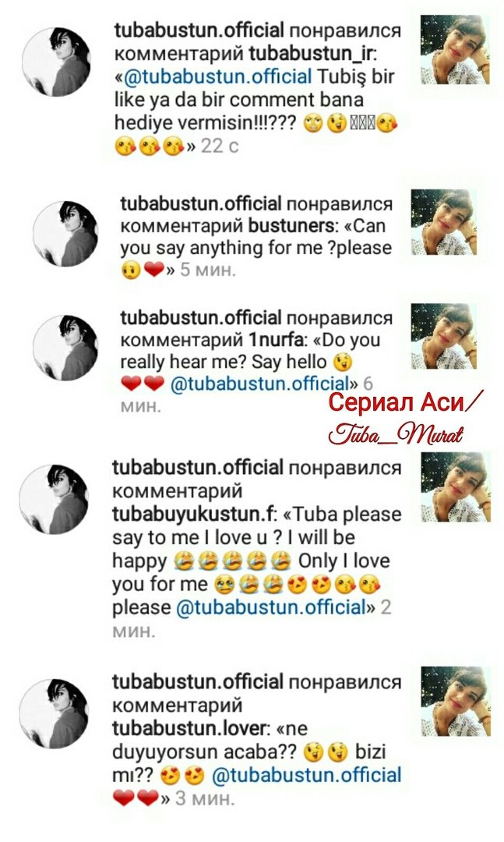This screenshot has width=504, height=842.
Task: Open tubabuyukustun.f username link
Action: tap(194, 515)
